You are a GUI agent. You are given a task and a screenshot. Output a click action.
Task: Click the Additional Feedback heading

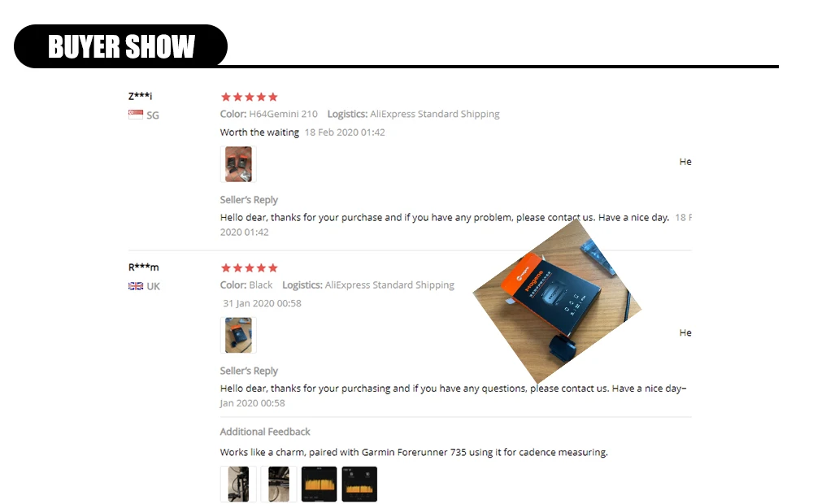[265, 432]
